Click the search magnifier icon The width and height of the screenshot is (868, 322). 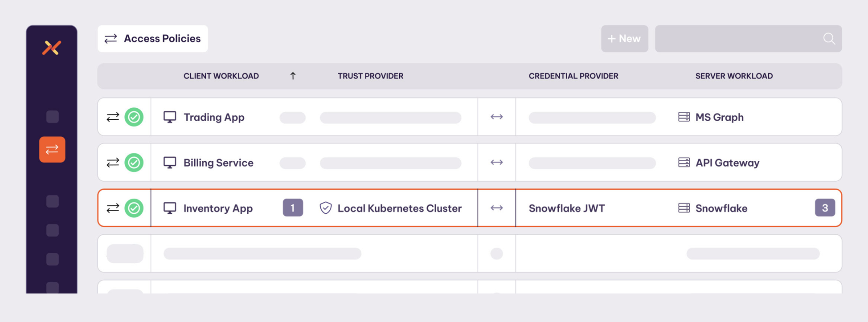[829, 39]
